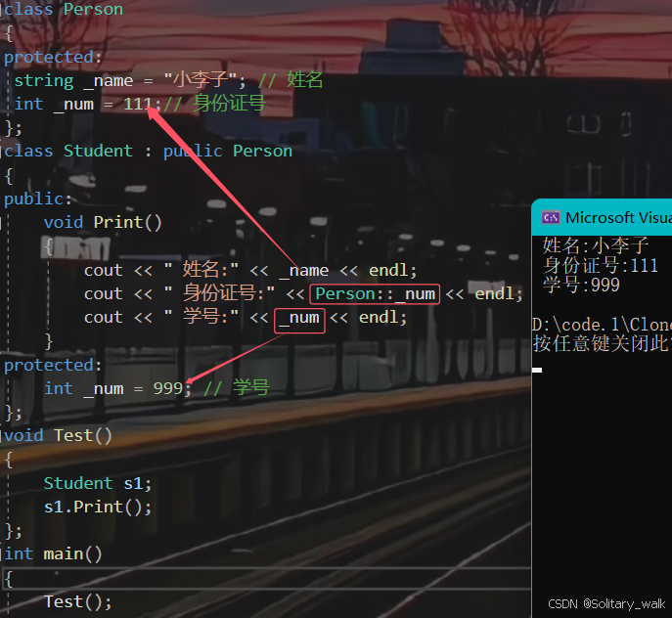Click 'protected:' inside class Person
Image resolution: width=672 pixels, height=618 pixels.
tap(53, 57)
